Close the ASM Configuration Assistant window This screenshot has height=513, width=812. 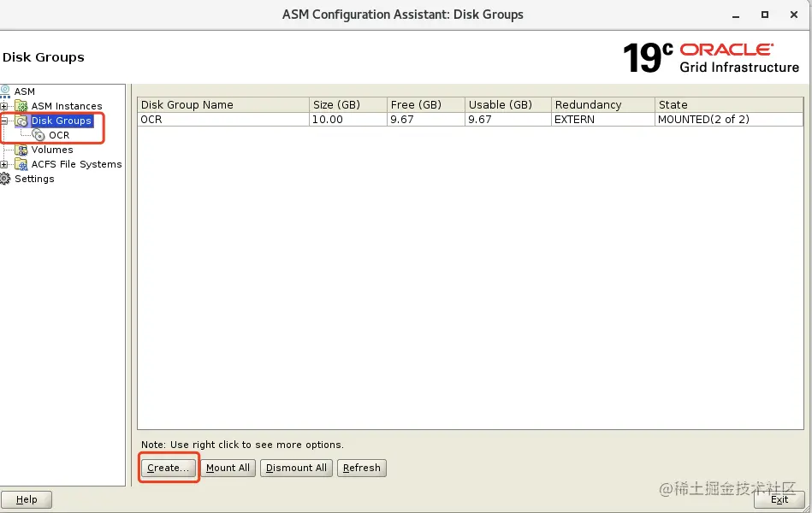point(793,15)
